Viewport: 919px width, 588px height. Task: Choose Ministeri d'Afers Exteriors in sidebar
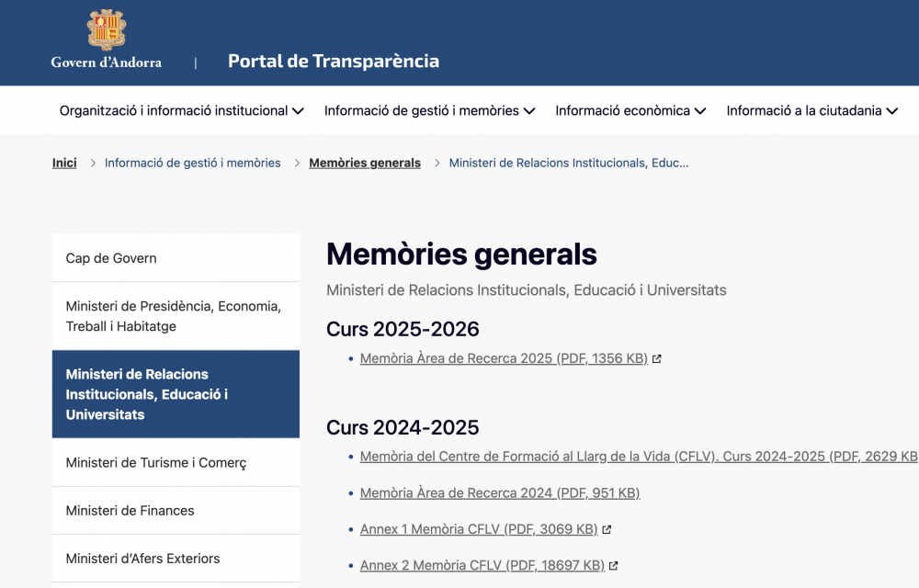(x=142, y=559)
